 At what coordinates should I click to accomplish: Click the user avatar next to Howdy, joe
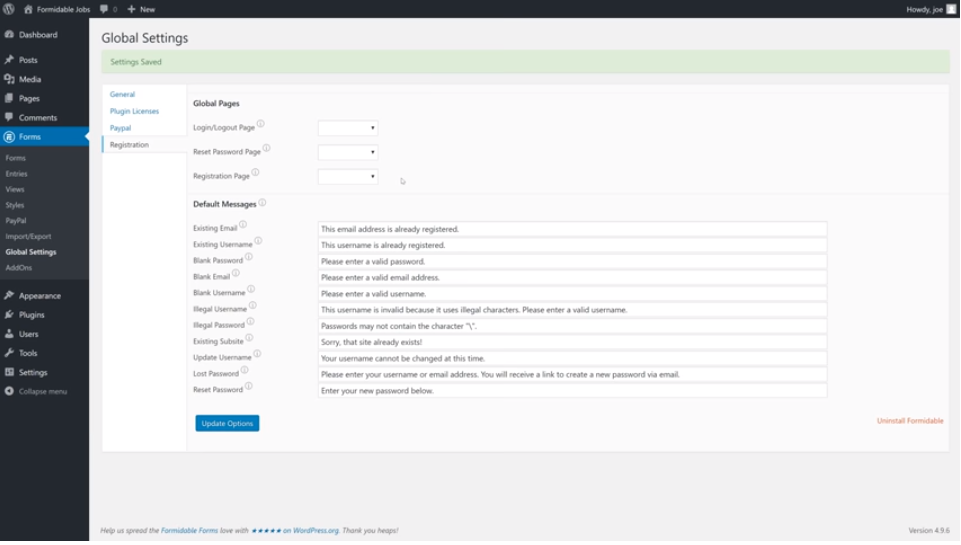[951, 9]
